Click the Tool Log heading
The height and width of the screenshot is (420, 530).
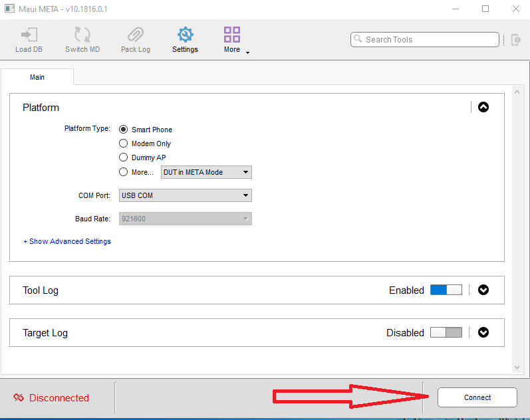click(x=41, y=290)
